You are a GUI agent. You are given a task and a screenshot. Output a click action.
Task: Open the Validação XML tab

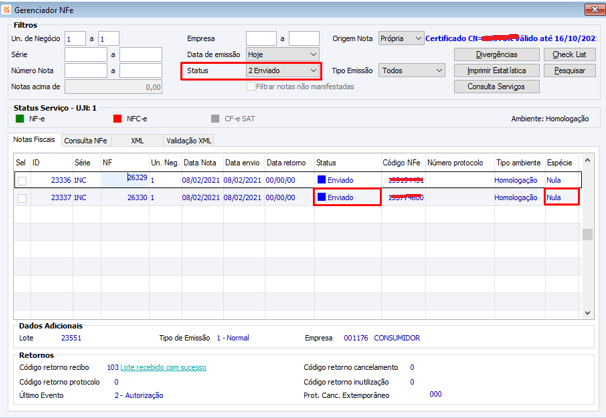[x=189, y=141]
